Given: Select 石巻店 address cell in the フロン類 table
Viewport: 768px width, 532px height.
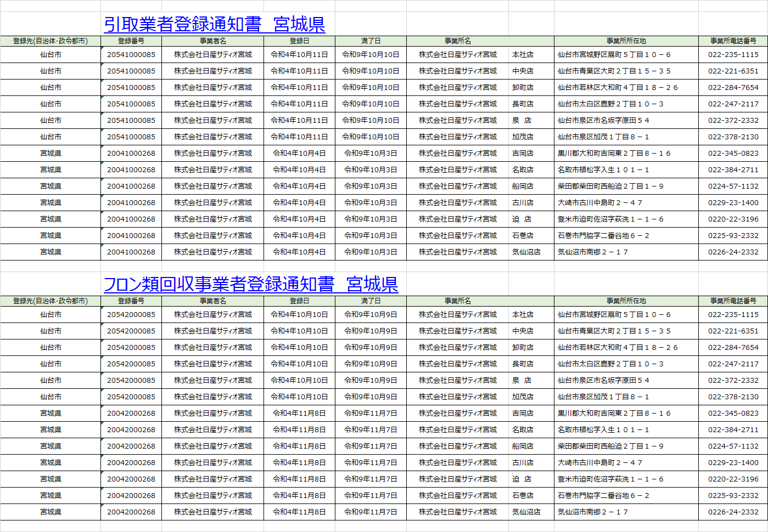Looking at the screenshot, I should (x=603, y=496).
